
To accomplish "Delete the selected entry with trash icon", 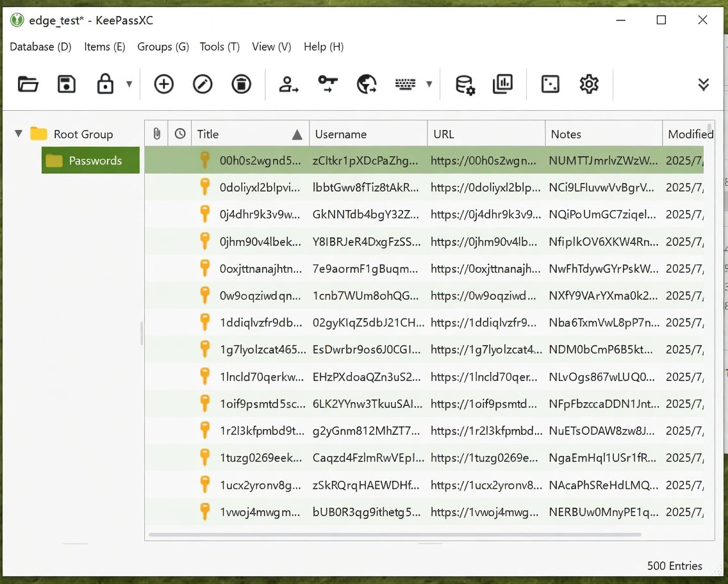I will coord(242,85).
